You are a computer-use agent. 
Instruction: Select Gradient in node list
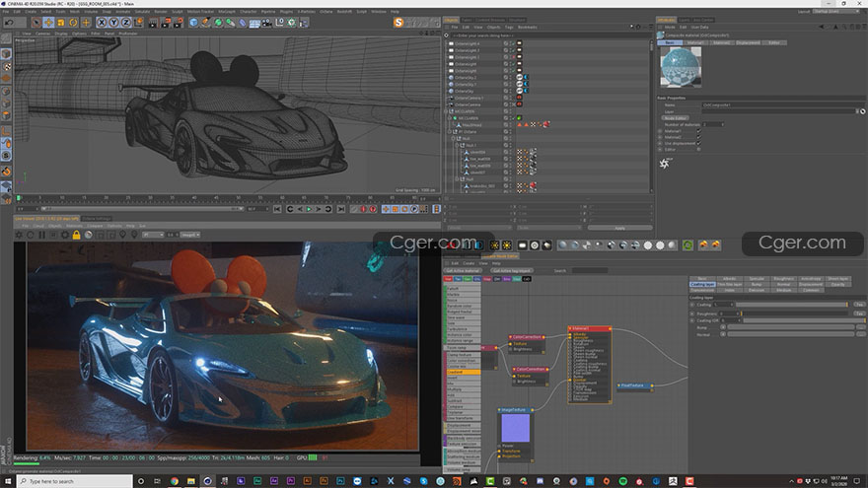464,373
